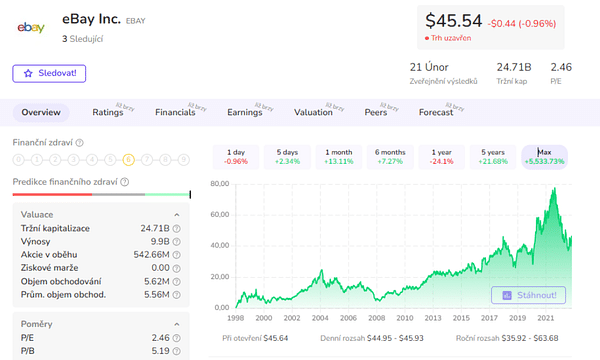
Task: Switch chart range to 1 year
Action: [x=442, y=157]
